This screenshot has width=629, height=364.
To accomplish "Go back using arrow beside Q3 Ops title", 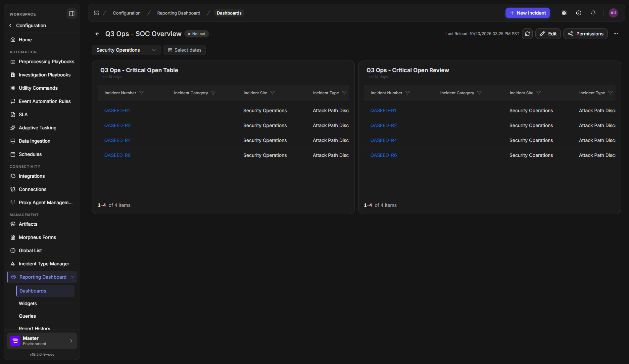I will (x=97, y=34).
